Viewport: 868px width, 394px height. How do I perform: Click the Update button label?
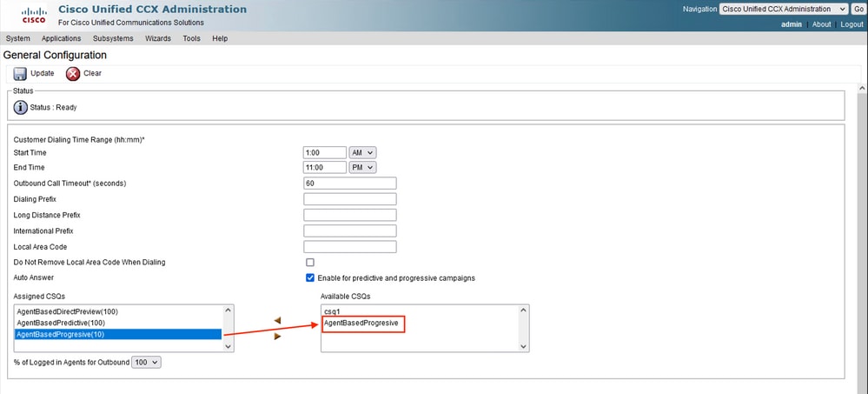[x=42, y=73]
